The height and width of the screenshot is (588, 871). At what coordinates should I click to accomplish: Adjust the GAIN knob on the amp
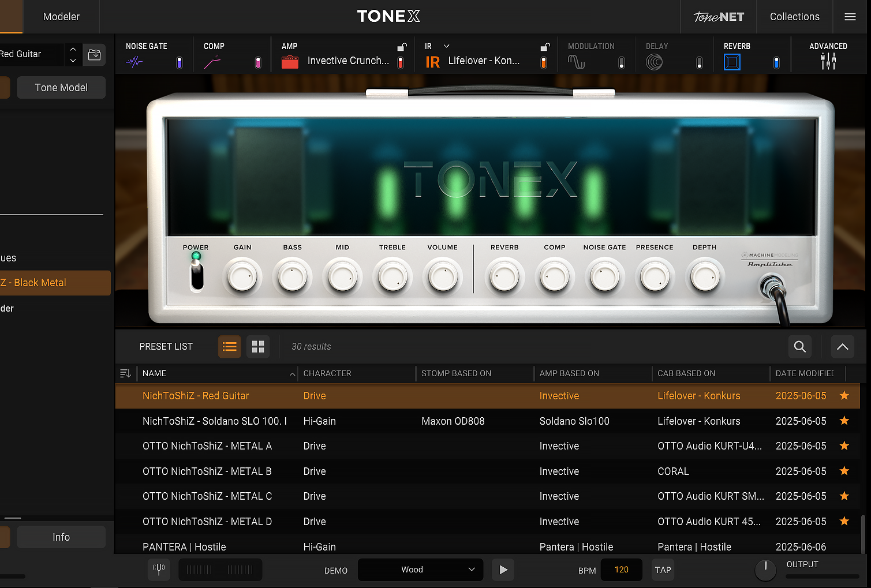242,277
